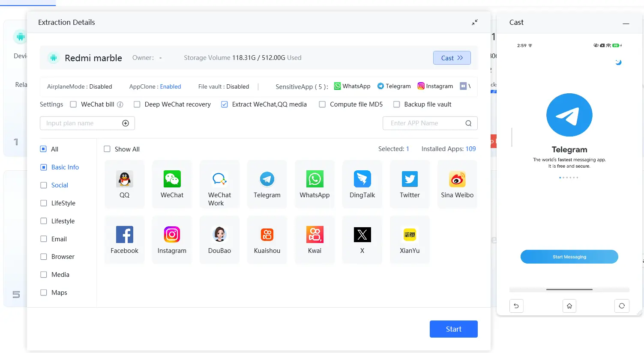Tick the Show All checkbox
Screen dimensions: 644x353
[x=107, y=149]
